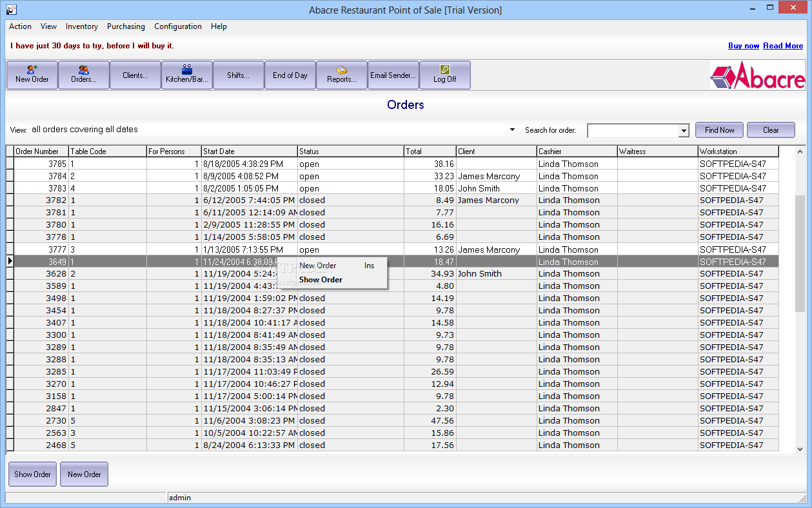The height and width of the screenshot is (508, 812).
Task: Open the Purchasing menu
Action: click(126, 26)
